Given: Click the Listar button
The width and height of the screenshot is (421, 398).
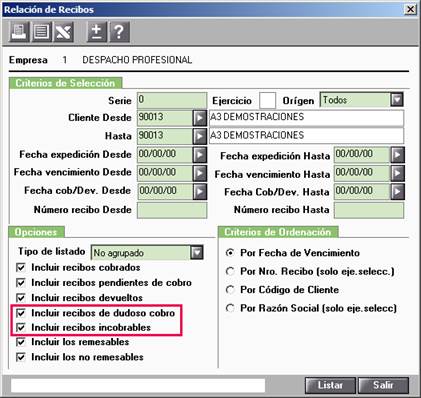Looking at the screenshot, I should (x=330, y=385).
